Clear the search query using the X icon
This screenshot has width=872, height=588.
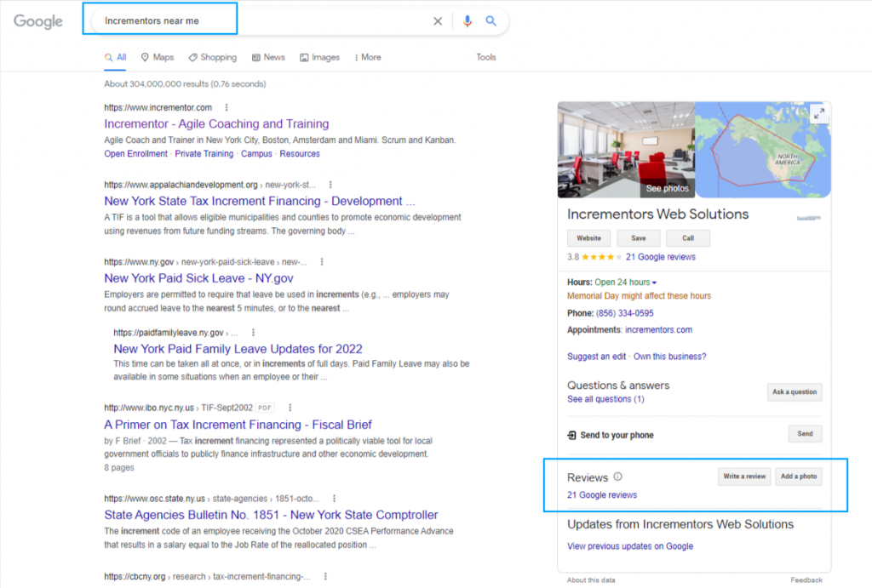click(438, 21)
